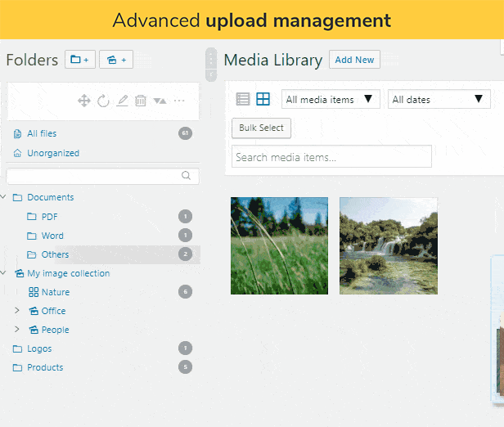
Task: Click the refresh folders icon
Action: click(103, 101)
